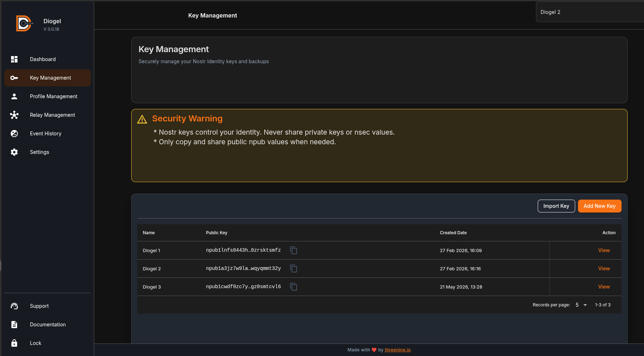Click public key npub1a3jz7w9la…wqyqmmt32y
The width and height of the screenshot is (644, 356).
pos(244,269)
